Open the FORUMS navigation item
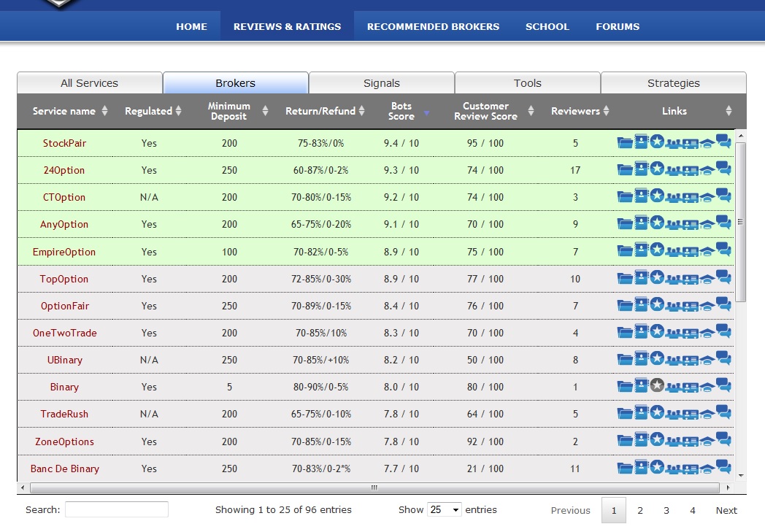The image size is (765, 532). pyautogui.click(x=618, y=26)
